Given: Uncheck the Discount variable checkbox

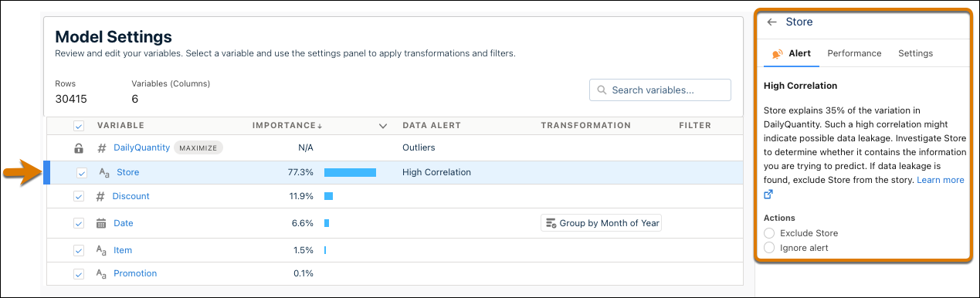Looking at the screenshot, I should [79, 196].
